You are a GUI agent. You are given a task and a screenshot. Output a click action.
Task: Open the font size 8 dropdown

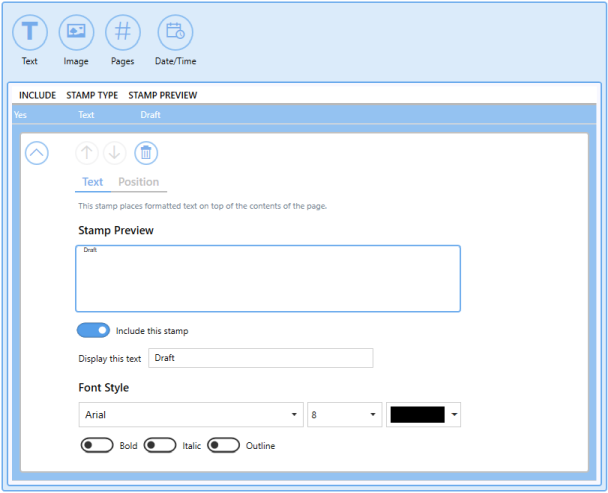(x=344, y=415)
